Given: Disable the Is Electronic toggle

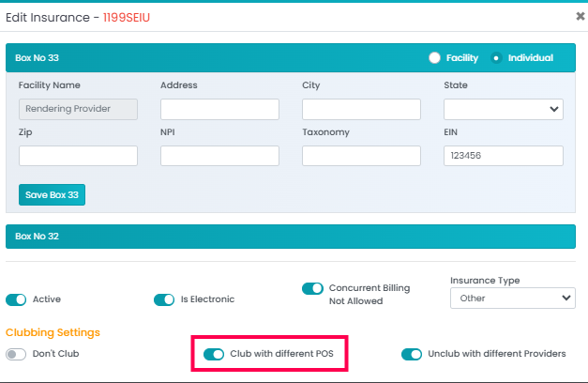Looking at the screenshot, I should click(164, 299).
